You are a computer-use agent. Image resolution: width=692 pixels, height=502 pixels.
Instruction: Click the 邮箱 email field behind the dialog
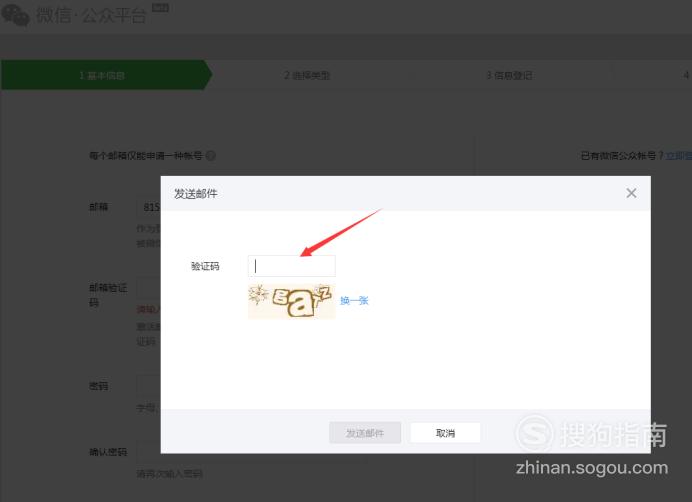(x=149, y=207)
